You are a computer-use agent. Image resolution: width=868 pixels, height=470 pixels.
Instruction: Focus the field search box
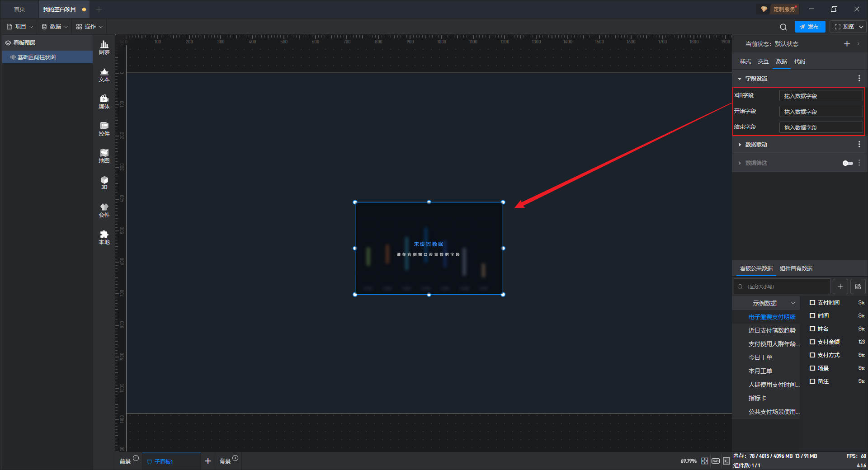(x=782, y=287)
